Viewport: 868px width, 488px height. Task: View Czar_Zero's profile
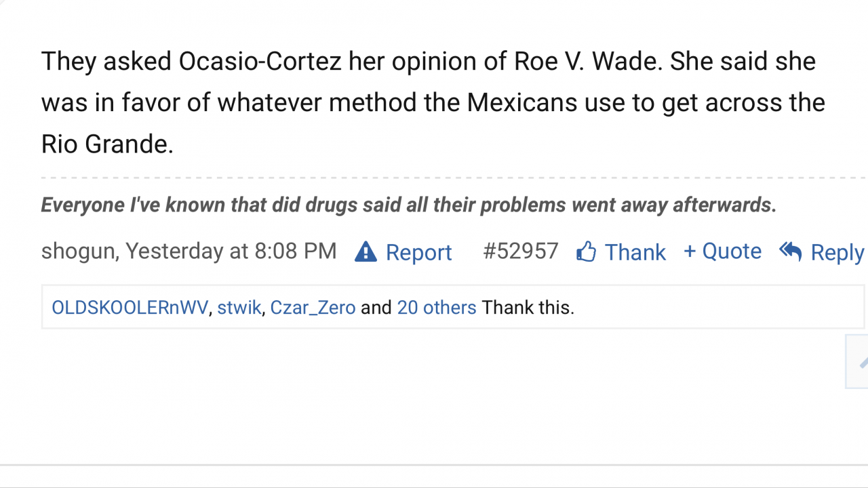(313, 308)
